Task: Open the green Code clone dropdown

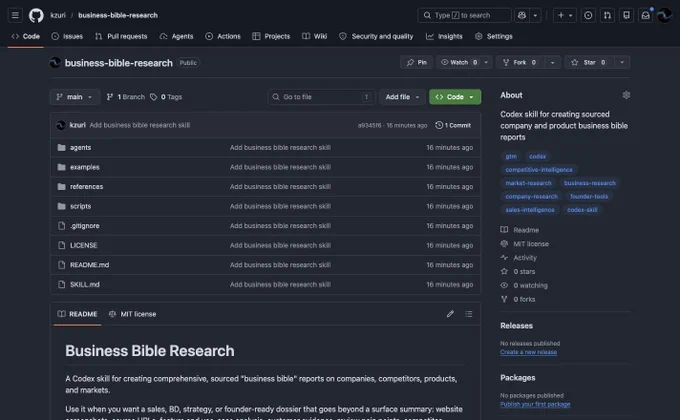Action: 455,97
